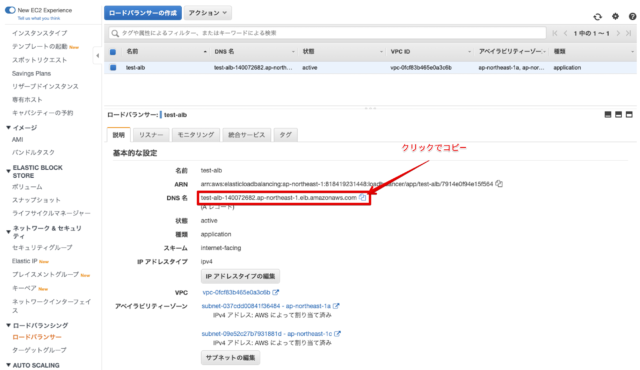The height and width of the screenshot is (370, 640).
Task: Open インスタンスタイプ in sidebar
Action: tap(40, 33)
